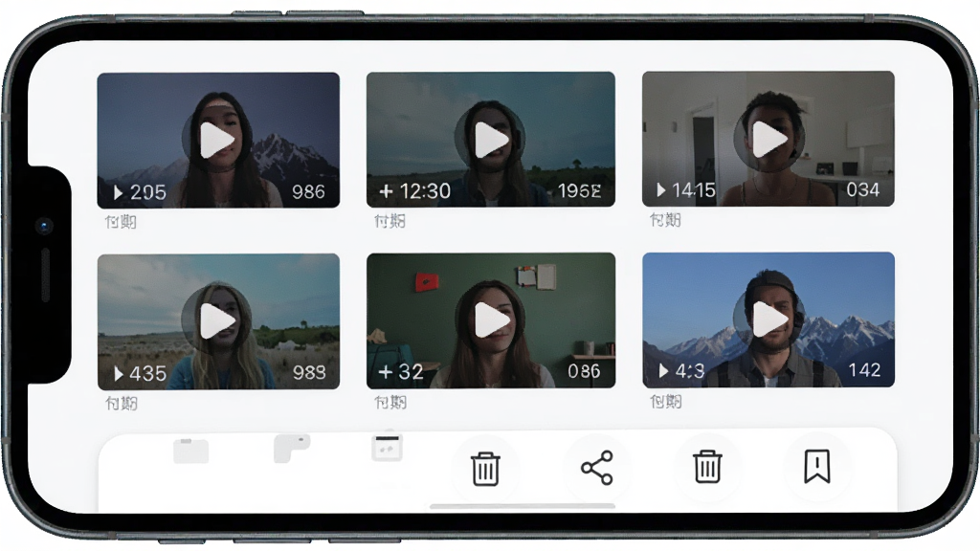The width and height of the screenshot is (980, 551).
Task: Start the video labeled 1415
Action: [x=768, y=138]
